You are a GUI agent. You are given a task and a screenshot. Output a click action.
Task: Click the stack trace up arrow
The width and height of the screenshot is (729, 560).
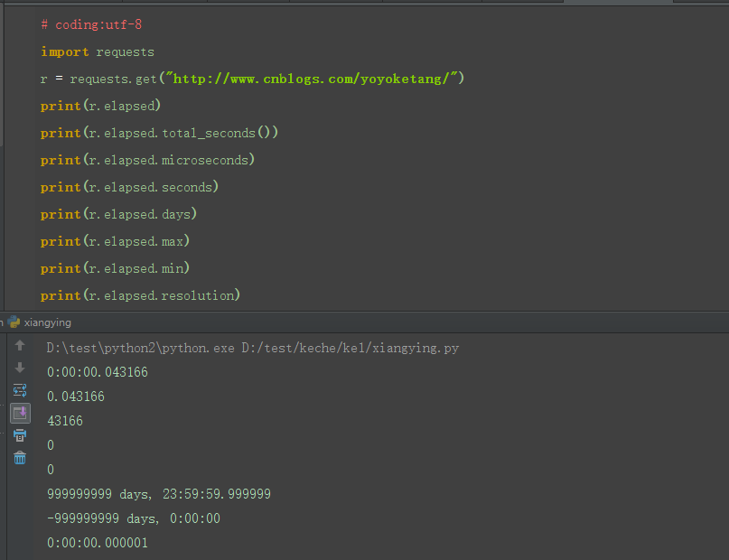20,345
